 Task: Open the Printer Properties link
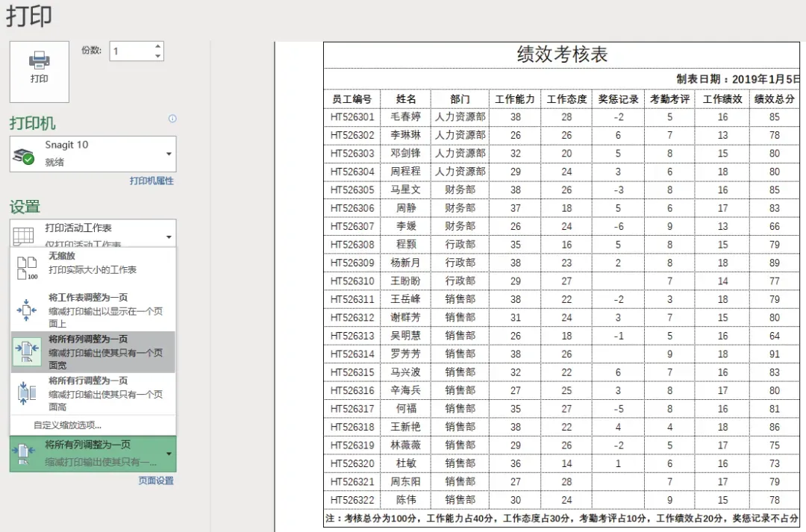(151, 181)
